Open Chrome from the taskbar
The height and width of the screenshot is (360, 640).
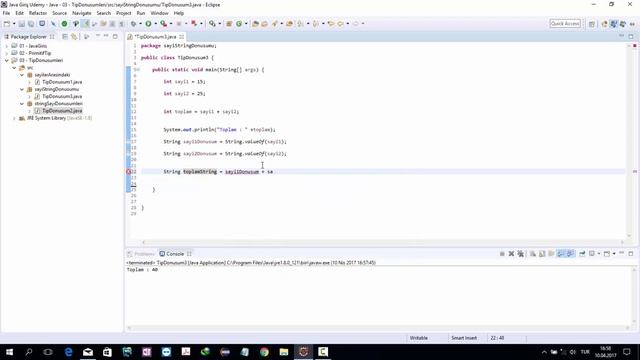point(264,352)
